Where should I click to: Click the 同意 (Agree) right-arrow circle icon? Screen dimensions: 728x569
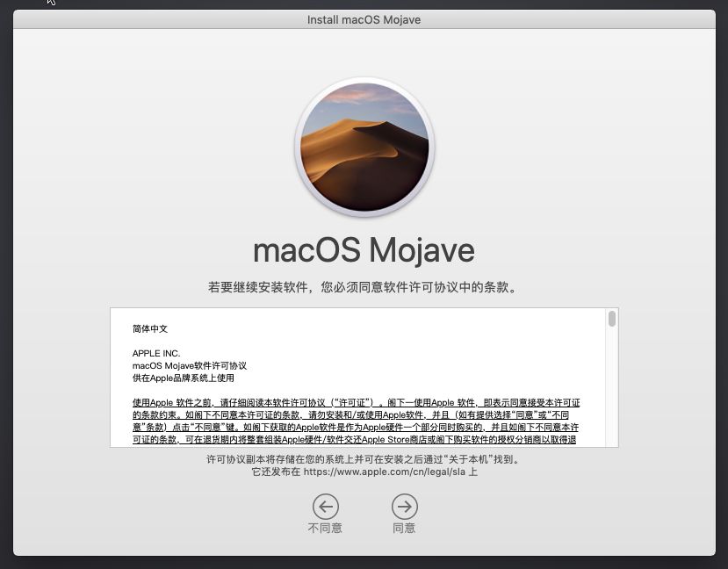click(x=404, y=506)
